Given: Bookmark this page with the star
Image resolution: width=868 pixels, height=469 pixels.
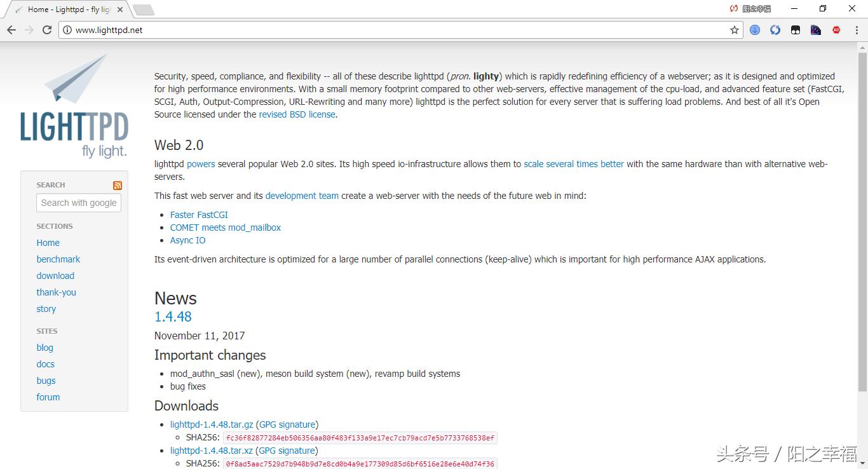Looking at the screenshot, I should 735,30.
